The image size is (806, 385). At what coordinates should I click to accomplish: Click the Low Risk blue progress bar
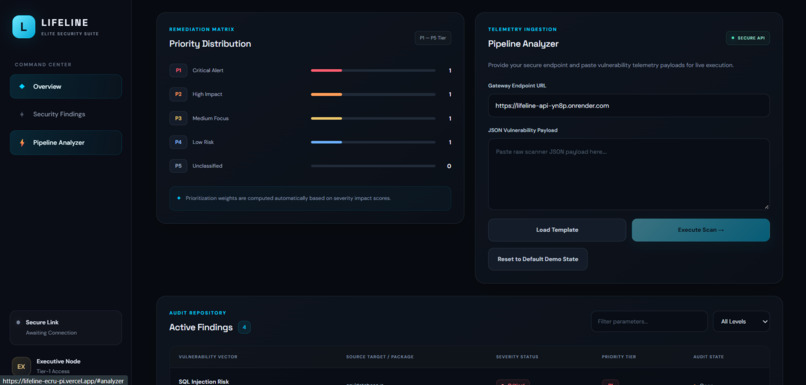[326, 142]
